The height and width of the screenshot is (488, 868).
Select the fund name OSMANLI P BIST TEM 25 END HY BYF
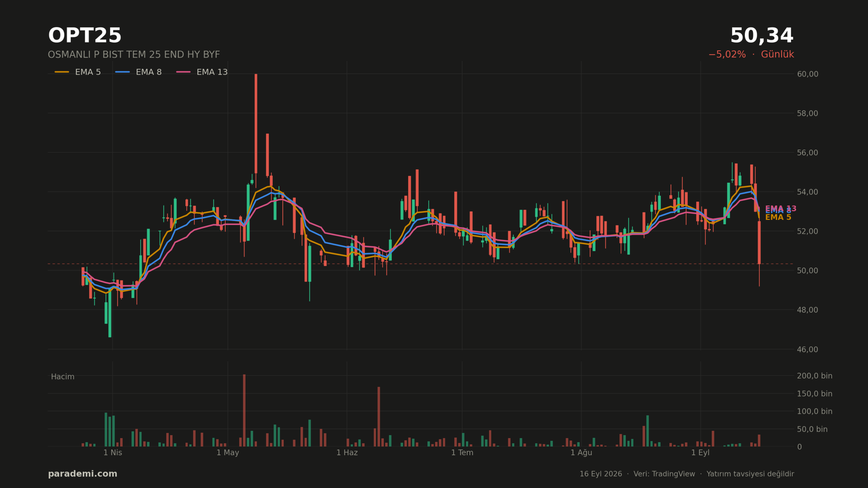pyautogui.click(x=134, y=55)
